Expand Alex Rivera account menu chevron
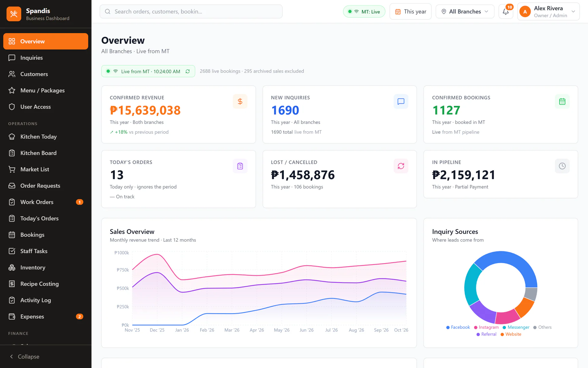This screenshot has width=588, height=368. click(573, 12)
